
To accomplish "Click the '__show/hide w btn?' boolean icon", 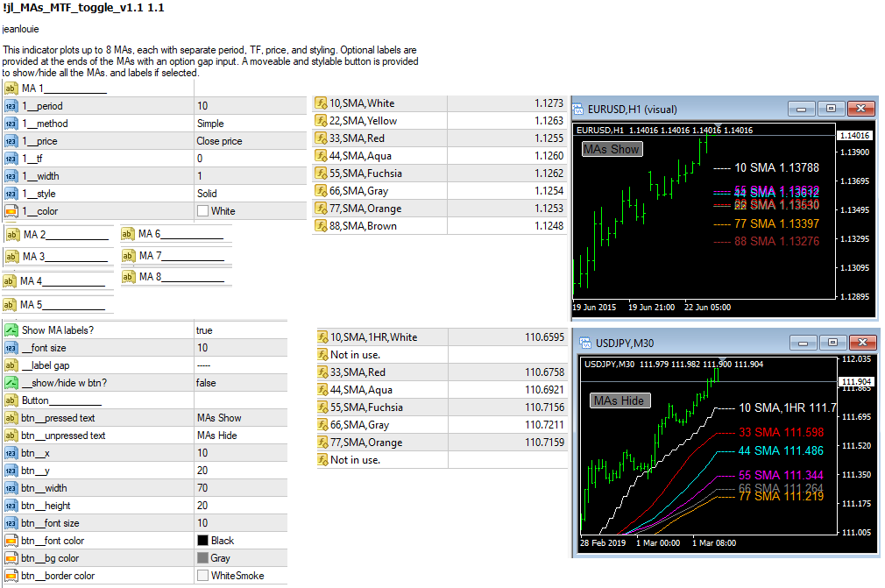I will 11,383.
